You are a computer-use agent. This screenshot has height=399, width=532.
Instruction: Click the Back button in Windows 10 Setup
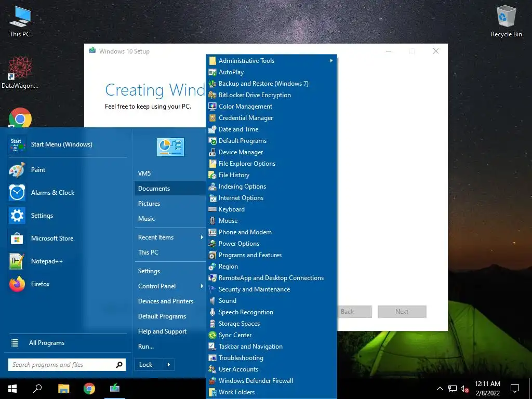355,312
